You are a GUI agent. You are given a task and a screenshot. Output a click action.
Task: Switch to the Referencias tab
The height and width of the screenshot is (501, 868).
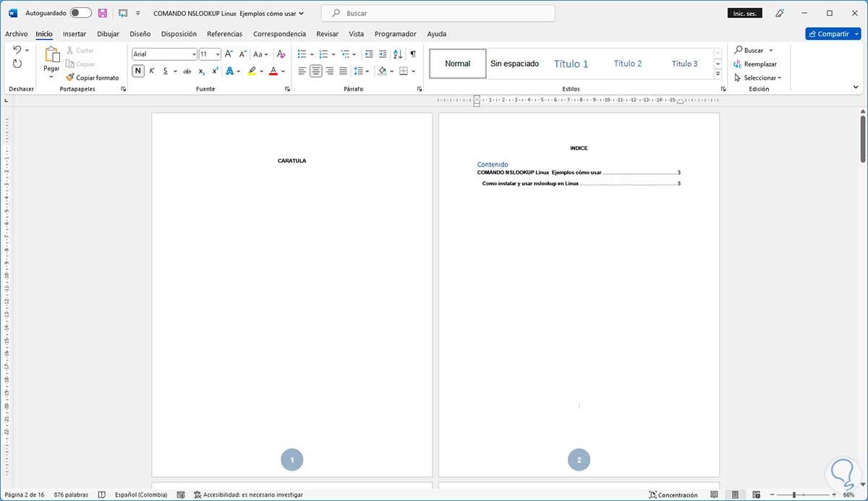pyautogui.click(x=224, y=34)
